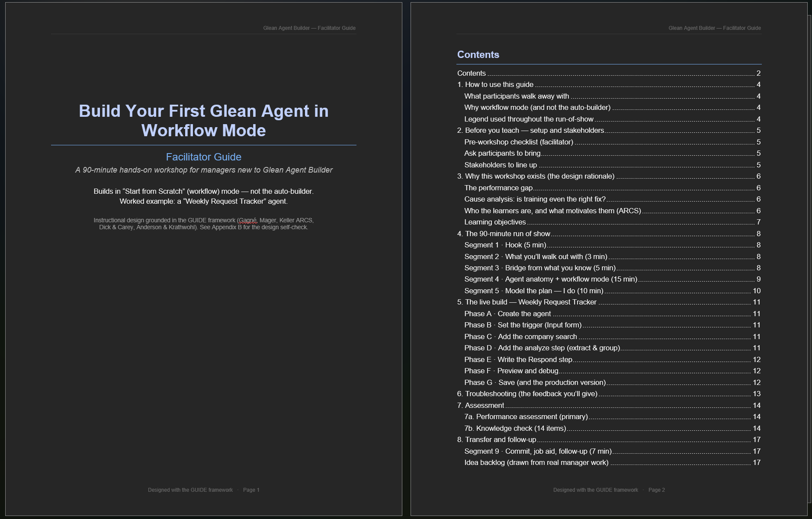Screen dimensions: 812x519
Task: Select 'Stakeholders to line up' entry
Action: coord(612,165)
